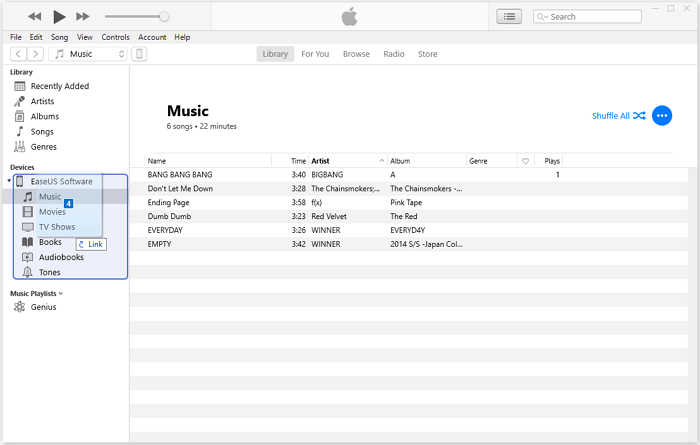The width and height of the screenshot is (700, 445).
Task: Go back with the left arrow
Action: coord(18,54)
